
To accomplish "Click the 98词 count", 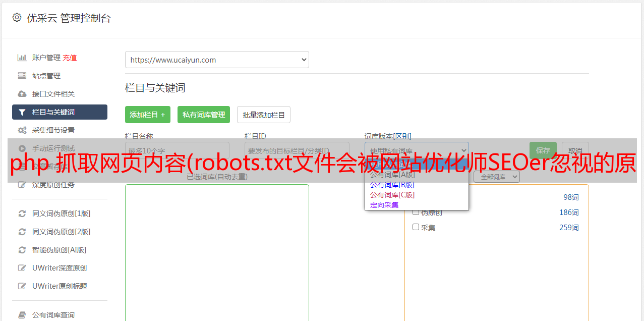I will coord(571,197).
